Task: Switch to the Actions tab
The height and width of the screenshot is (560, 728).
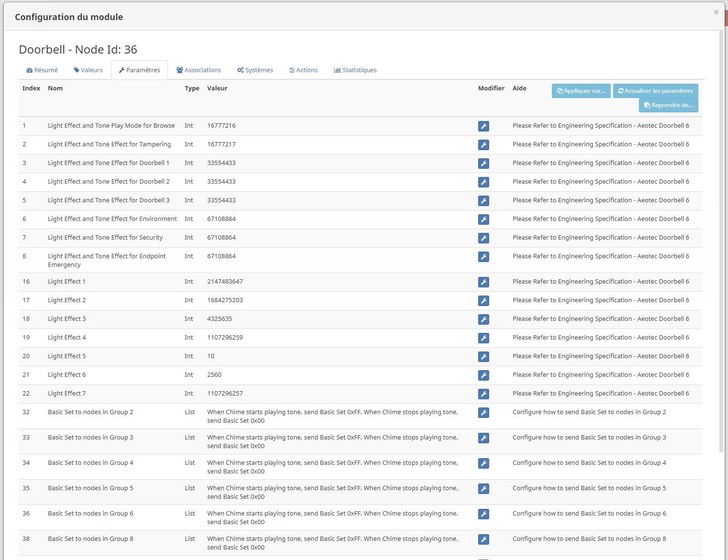Action: coord(303,70)
